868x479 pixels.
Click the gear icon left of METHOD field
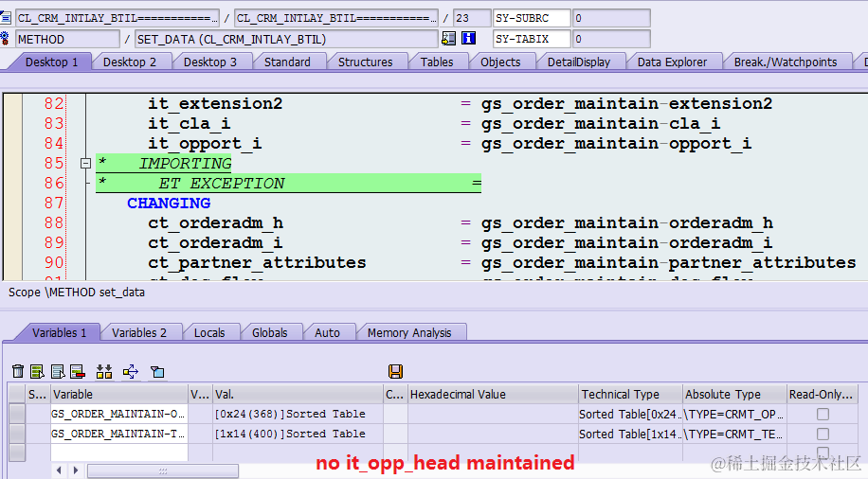coord(5,39)
